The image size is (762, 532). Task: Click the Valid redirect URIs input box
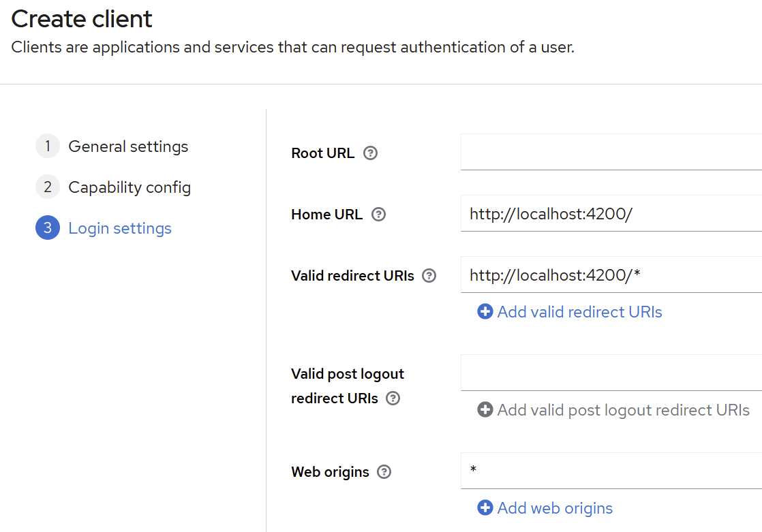pyautogui.click(x=611, y=275)
